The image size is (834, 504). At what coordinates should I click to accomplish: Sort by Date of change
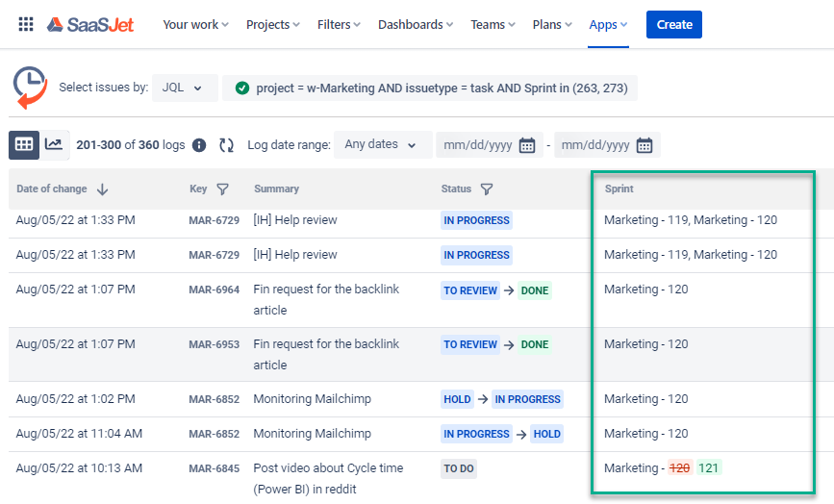point(102,189)
